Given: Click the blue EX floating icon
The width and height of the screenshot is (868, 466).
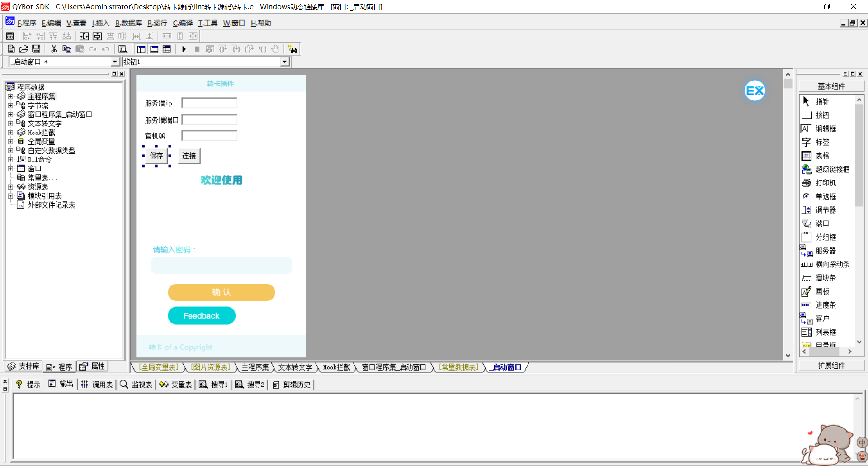Looking at the screenshot, I should coord(755,91).
